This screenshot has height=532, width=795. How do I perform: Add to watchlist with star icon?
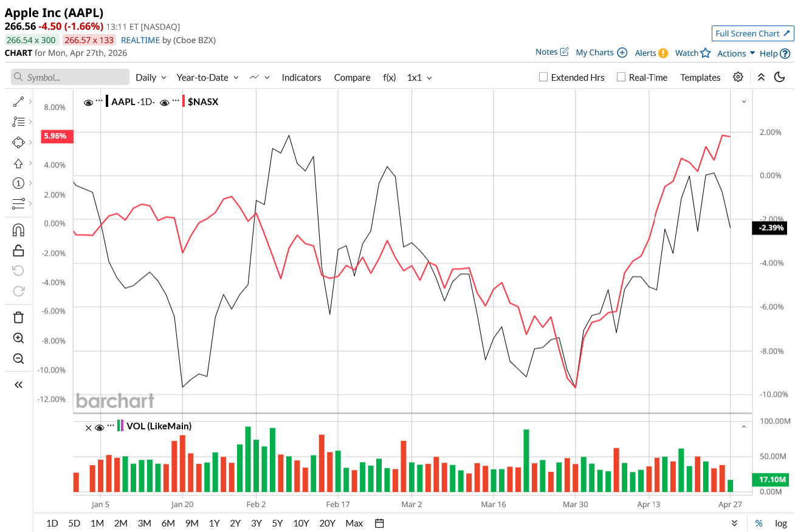(705, 53)
